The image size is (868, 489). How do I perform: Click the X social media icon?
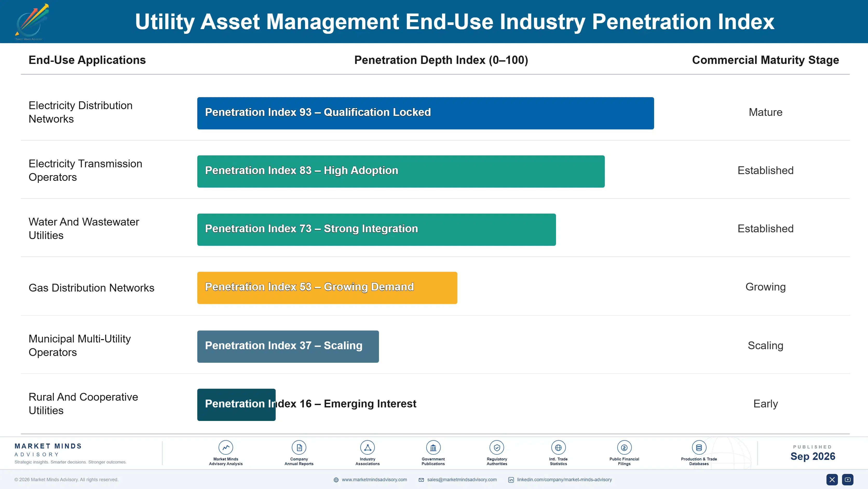tap(832, 479)
